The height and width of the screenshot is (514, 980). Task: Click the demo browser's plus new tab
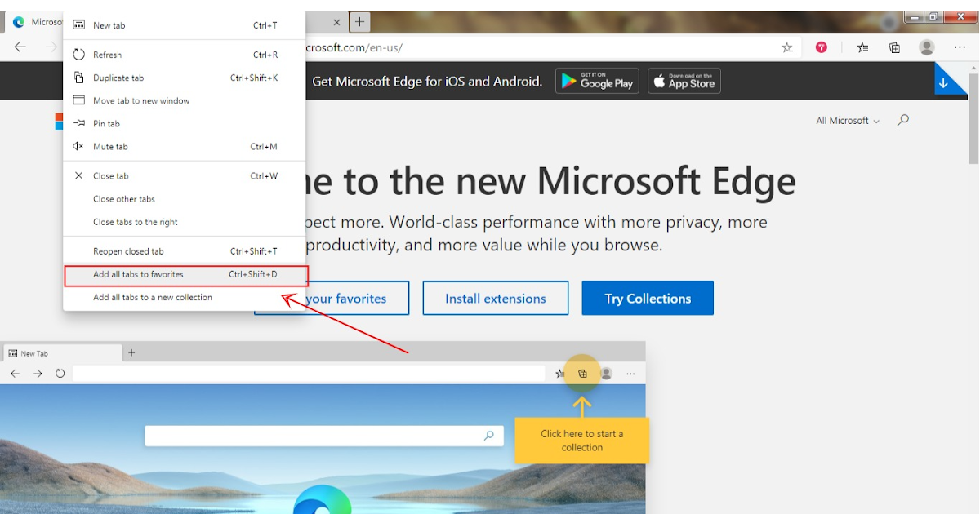pos(131,352)
